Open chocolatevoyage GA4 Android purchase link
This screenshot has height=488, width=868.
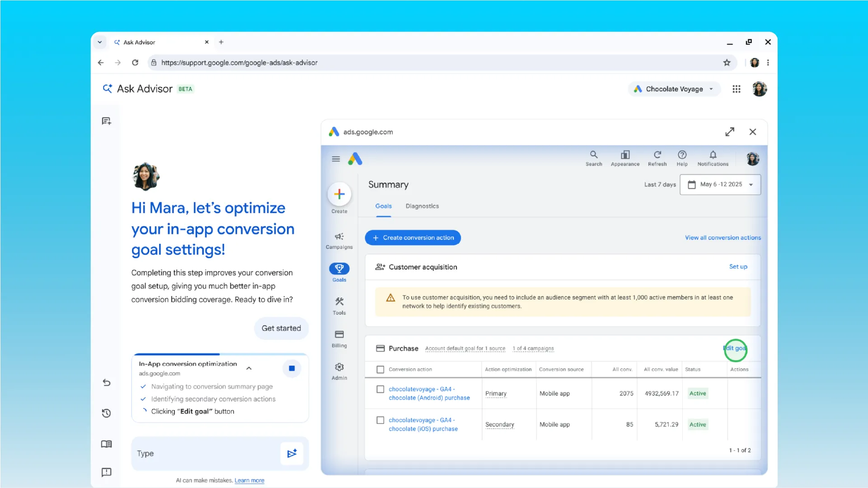[429, 393]
